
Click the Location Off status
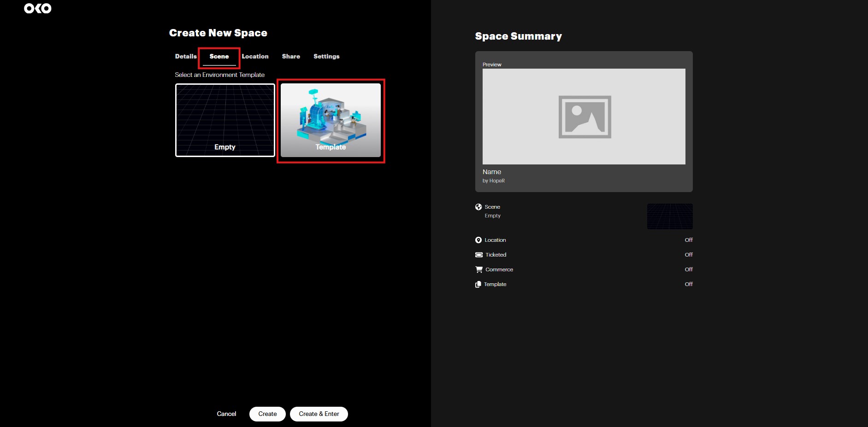pyautogui.click(x=688, y=240)
